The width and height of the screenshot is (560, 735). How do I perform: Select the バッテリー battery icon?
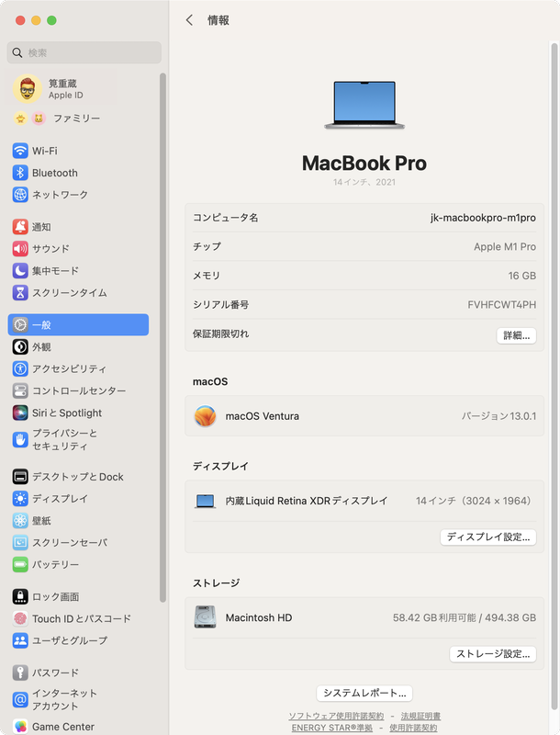[x=20, y=565]
